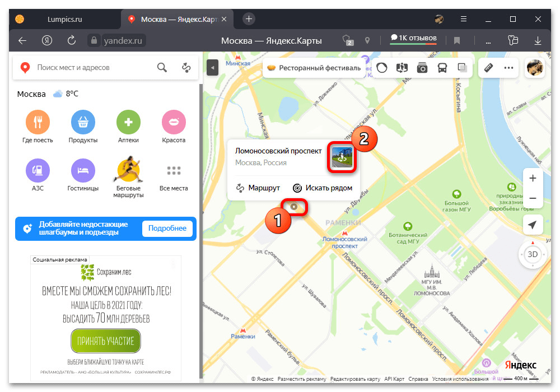Collapse the left sidebar panel
The image size is (560, 392).
click(x=212, y=68)
